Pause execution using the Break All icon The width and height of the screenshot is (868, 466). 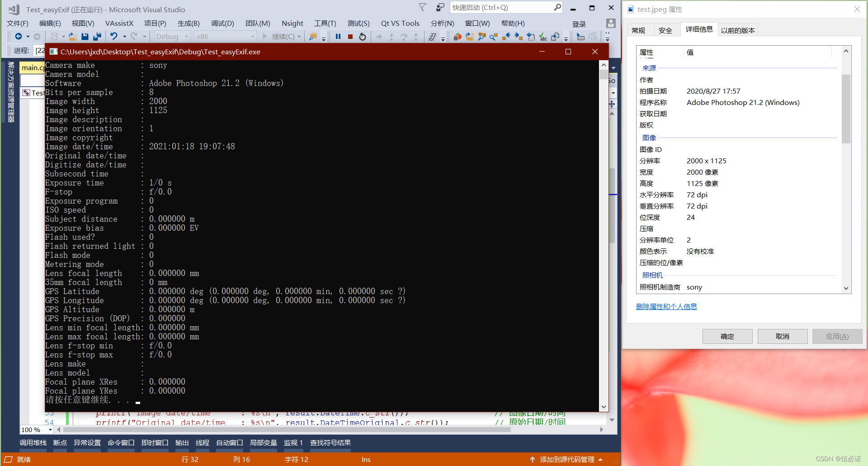[338, 37]
